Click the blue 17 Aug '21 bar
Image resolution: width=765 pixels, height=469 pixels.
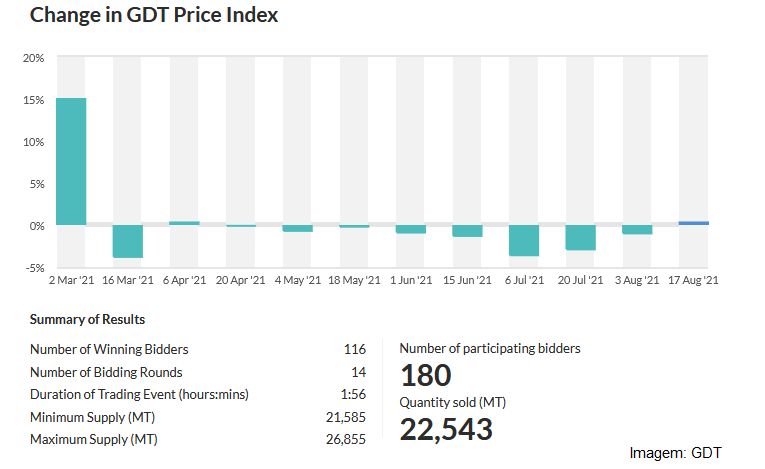(x=694, y=223)
